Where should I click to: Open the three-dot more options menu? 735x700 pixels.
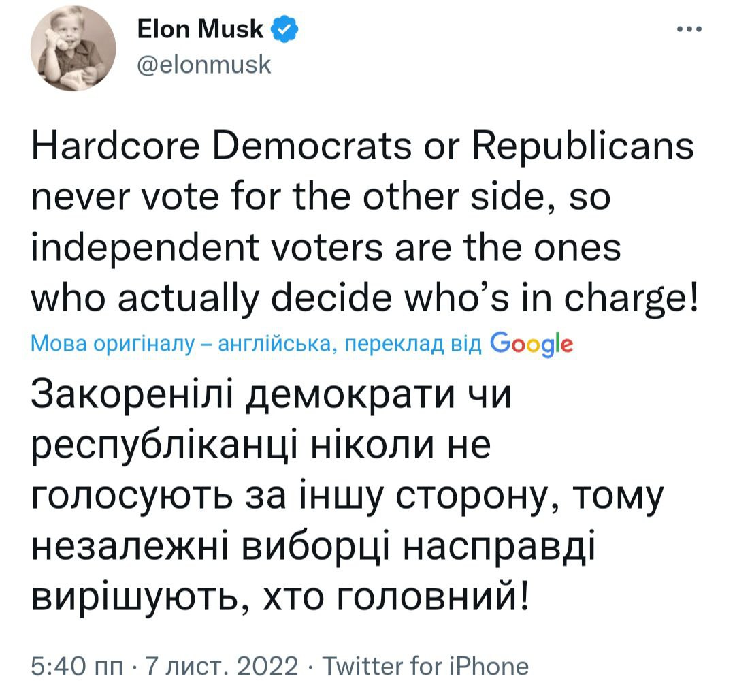point(688,29)
